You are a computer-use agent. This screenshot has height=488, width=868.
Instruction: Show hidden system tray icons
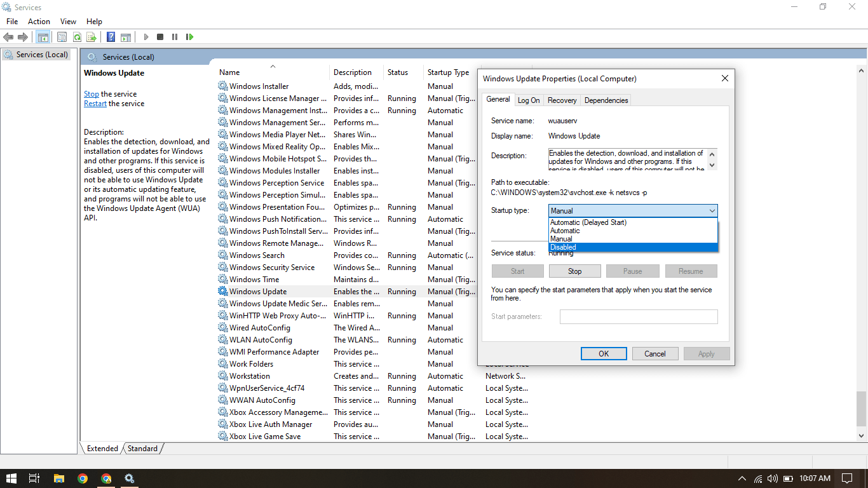pos(742,478)
